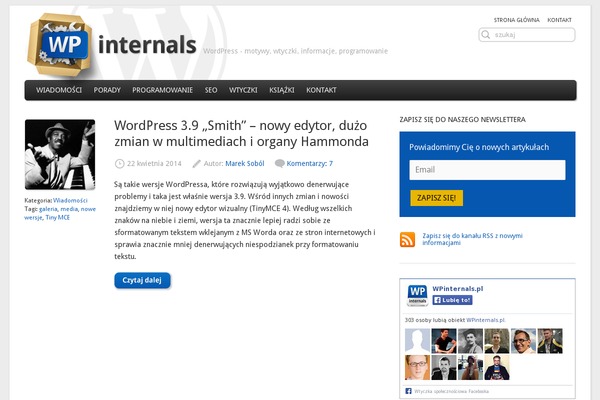Go to Strona główna top link
Viewport: 600px width, 400px height.
tap(517, 20)
